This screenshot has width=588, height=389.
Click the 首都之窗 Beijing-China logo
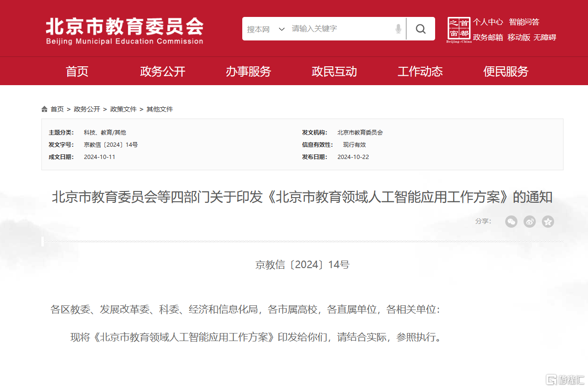point(459,30)
